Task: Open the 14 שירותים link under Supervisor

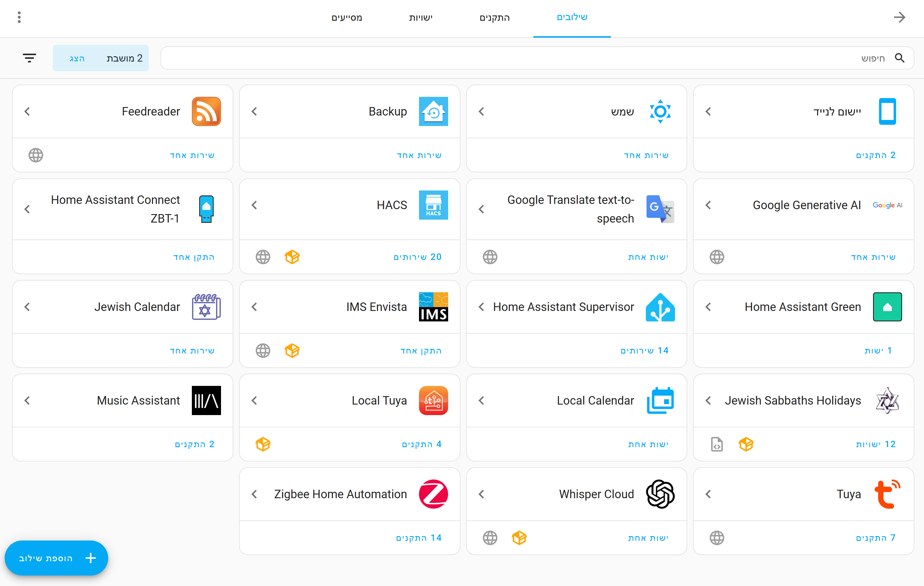Action: 644,350
